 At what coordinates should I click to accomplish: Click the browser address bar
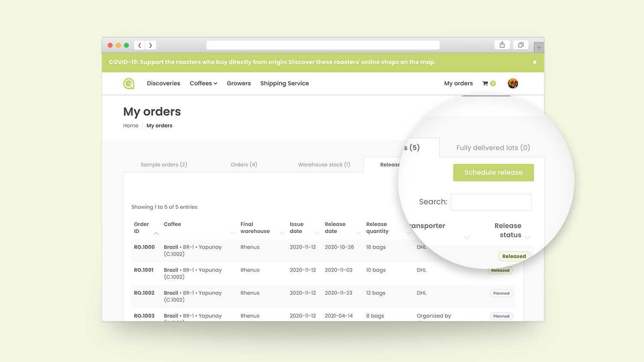(323, 45)
